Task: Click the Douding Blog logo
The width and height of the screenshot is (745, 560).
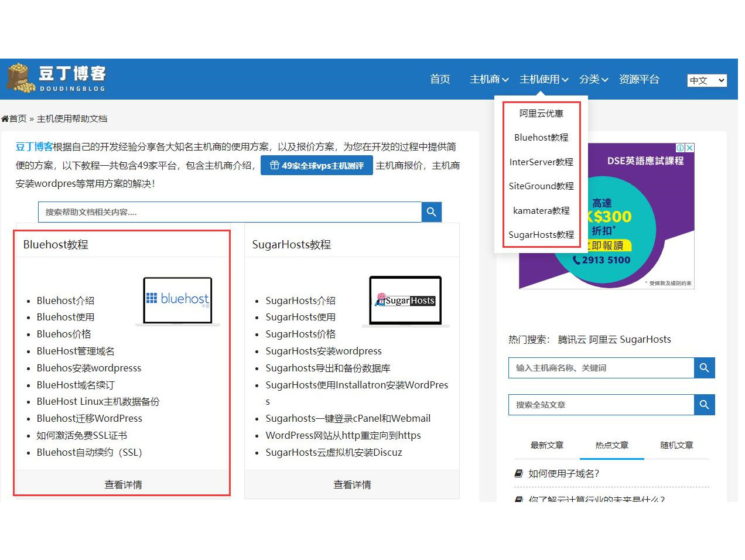Action: pos(56,78)
